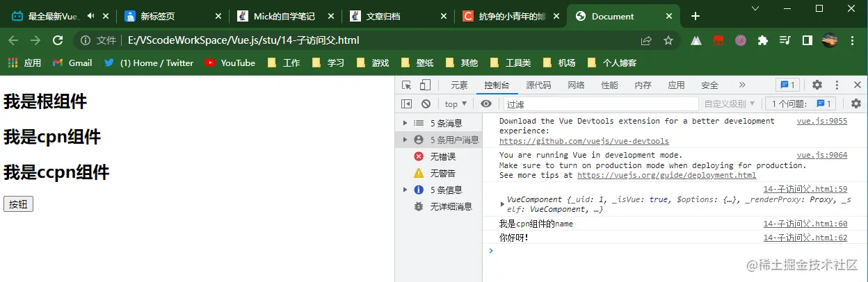Open console settings gear on filter row
The height and width of the screenshot is (282, 868).
856,103
